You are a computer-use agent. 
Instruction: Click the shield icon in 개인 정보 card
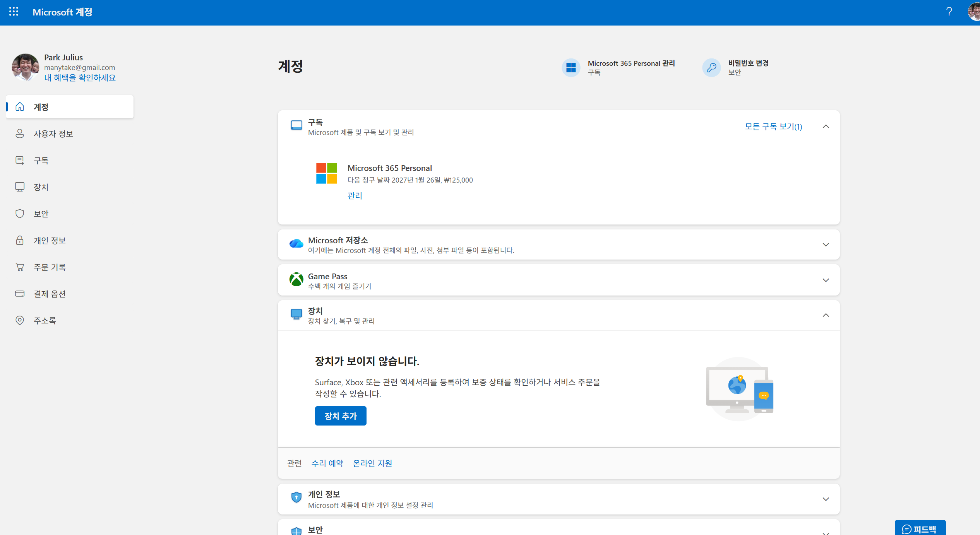coord(296,497)
